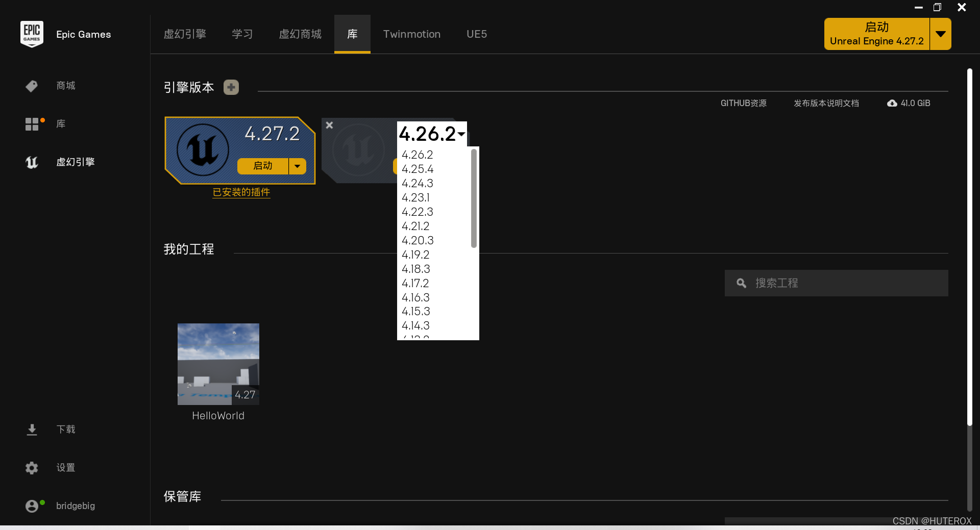The image size is (980, 530).
Task: Open 发布版本说明文档 release notes
Action: tap(826, 103)
